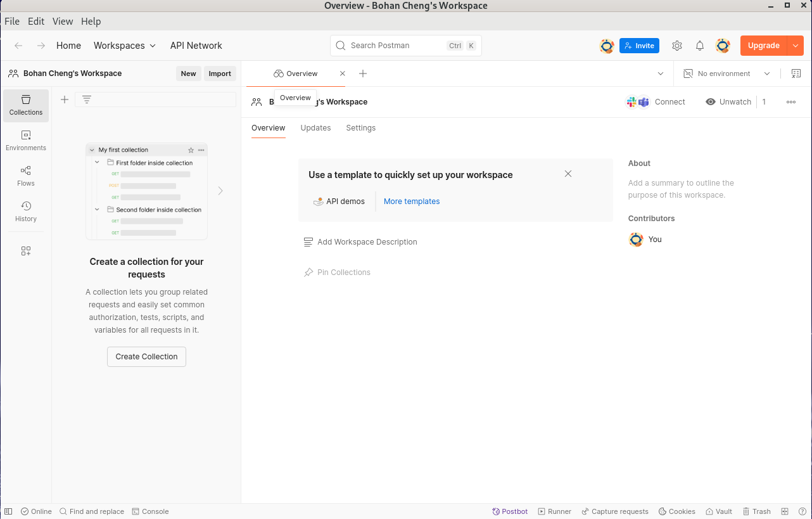This screenshot has width=812, height=519.
Task: Open Environments in the sidebar
Action: 26,141
